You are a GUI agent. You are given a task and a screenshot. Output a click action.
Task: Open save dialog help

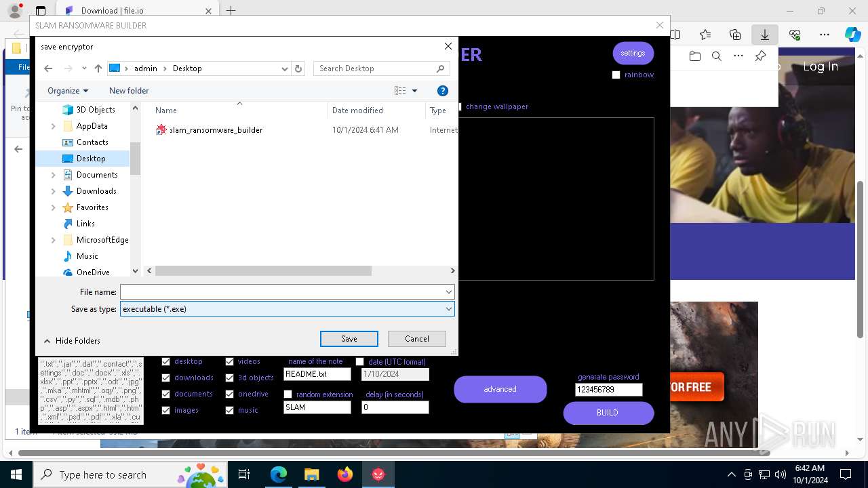[x=443, y=91]
